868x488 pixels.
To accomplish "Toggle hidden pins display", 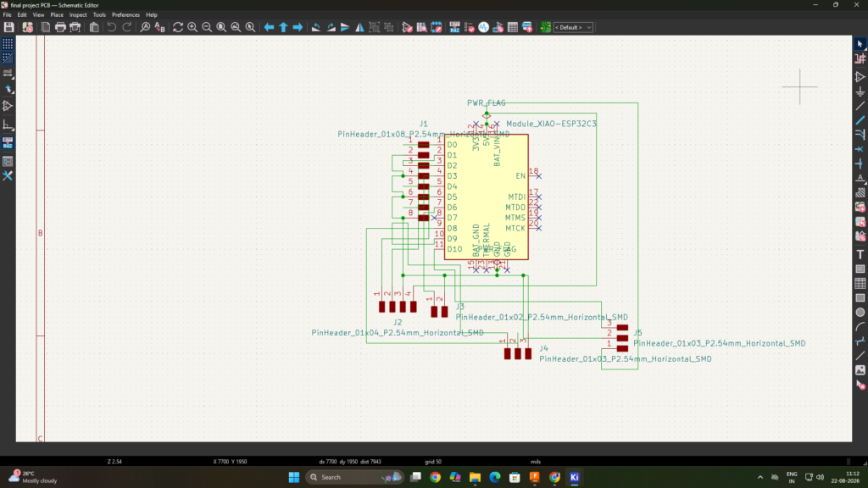I will pyautogui.click(x=8, y=106).
